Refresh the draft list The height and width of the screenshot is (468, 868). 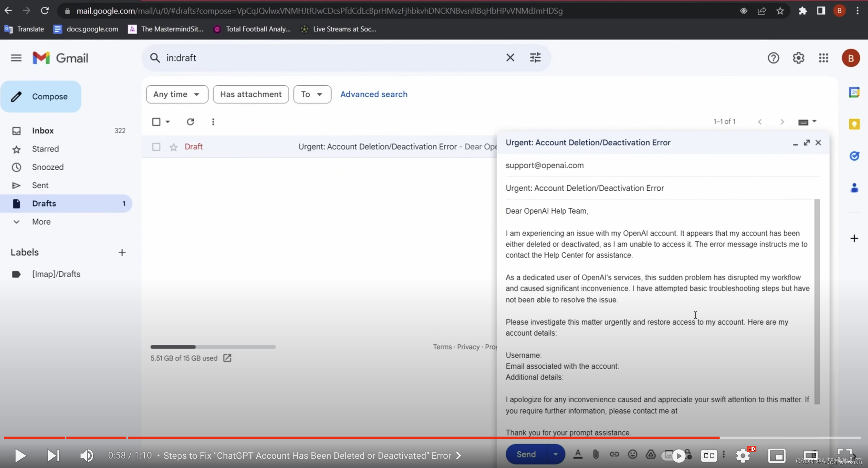190,122
